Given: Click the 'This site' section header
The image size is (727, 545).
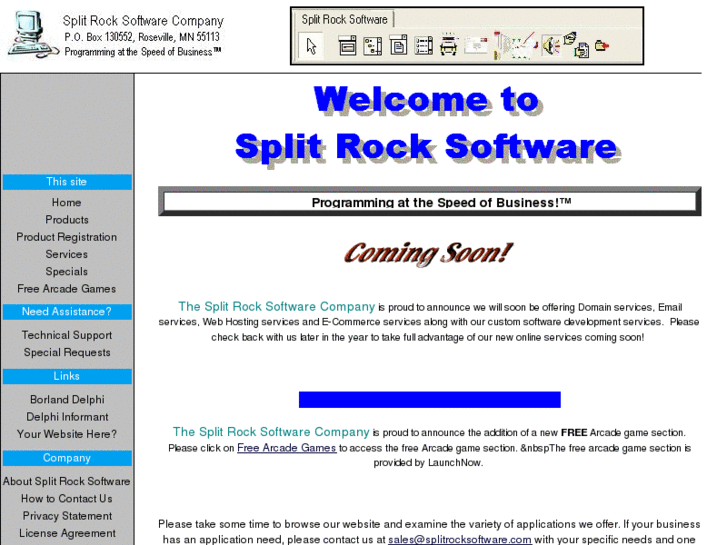Looking at the screenshot, I should [x=67, y=182].
